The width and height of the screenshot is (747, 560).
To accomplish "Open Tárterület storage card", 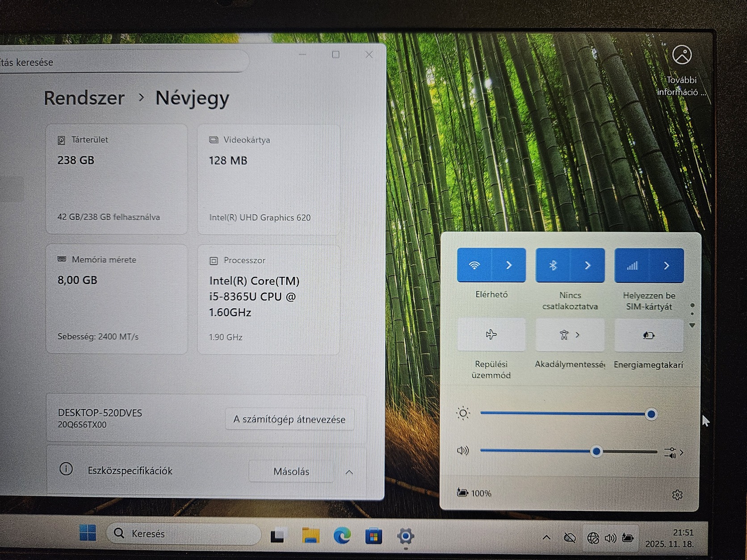I will tap(117, 180).
